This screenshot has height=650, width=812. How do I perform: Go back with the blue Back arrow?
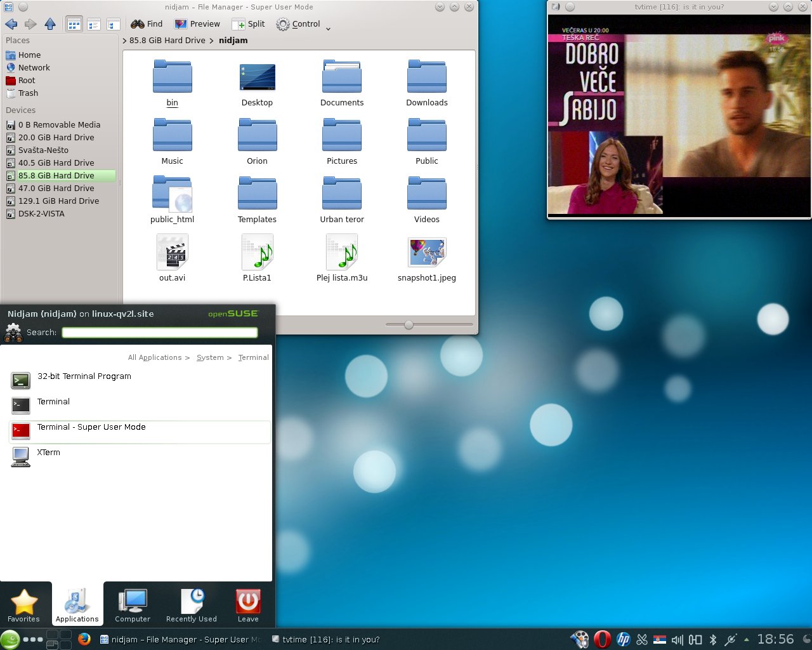click(11, 24)
